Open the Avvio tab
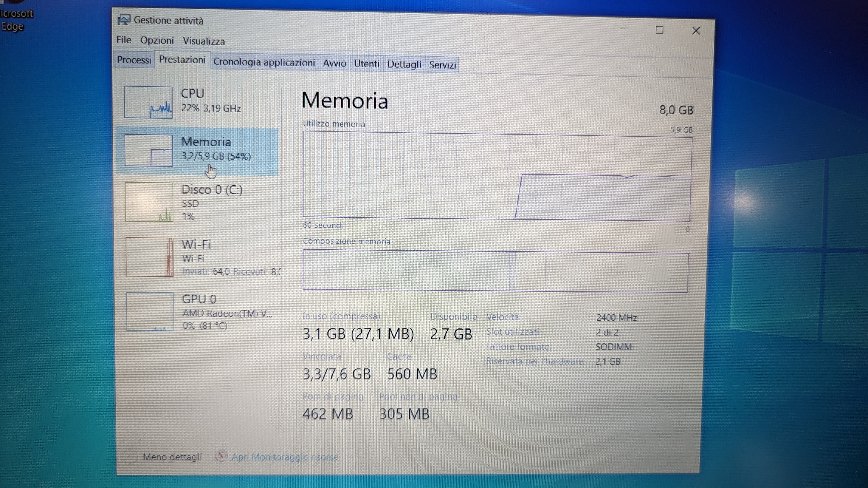The width and height of the screenshot is (868, 488). (x=334, y=63)
